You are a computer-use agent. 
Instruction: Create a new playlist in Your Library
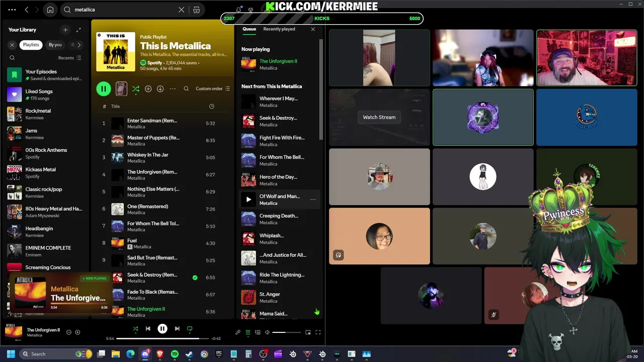(65, 30)
